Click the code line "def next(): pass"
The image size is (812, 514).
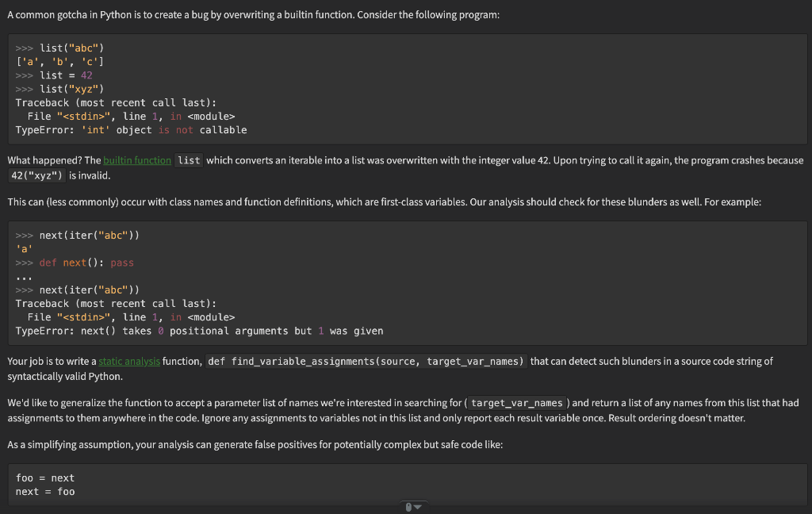click(x=75, y=263)
